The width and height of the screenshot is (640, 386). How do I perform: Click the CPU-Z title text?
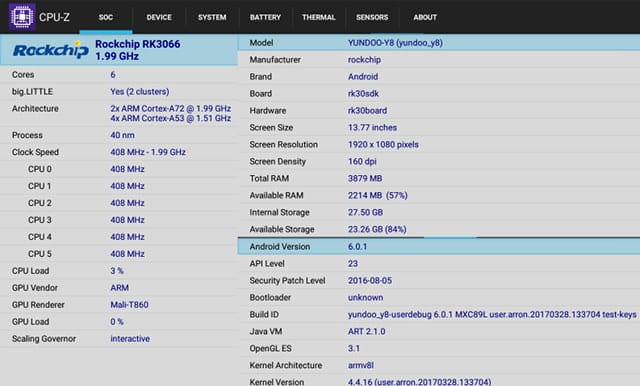[x=54, y=17]
